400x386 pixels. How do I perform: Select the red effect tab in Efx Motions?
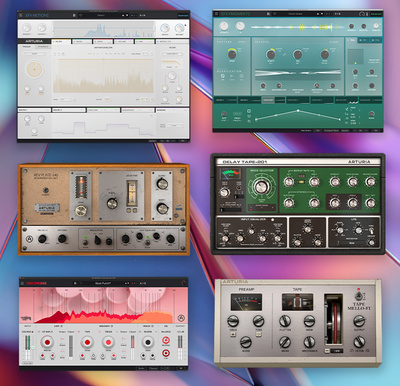pyautogui.click(x=102, y=41)
